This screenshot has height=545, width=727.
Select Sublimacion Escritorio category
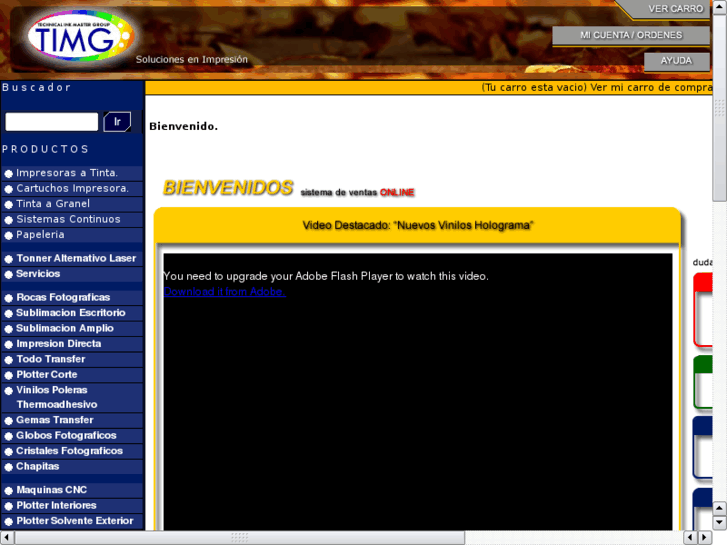pyautogui.click(x=70, y=313)
